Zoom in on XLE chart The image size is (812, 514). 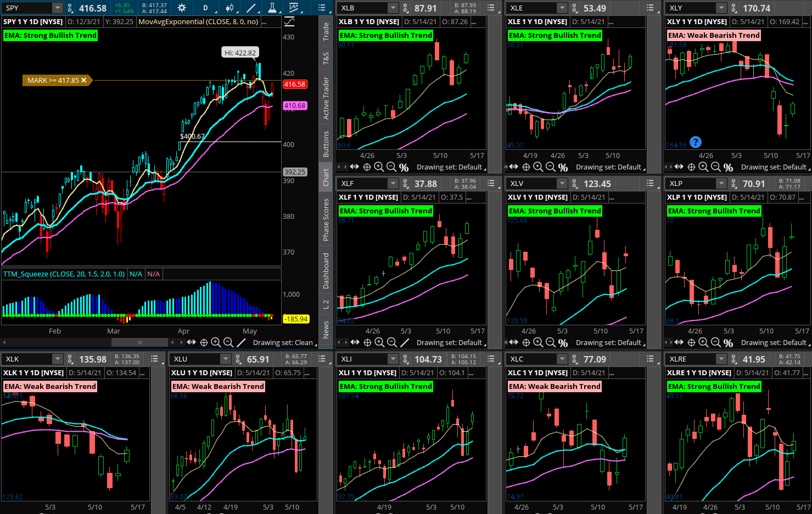[x=538, y=167]
